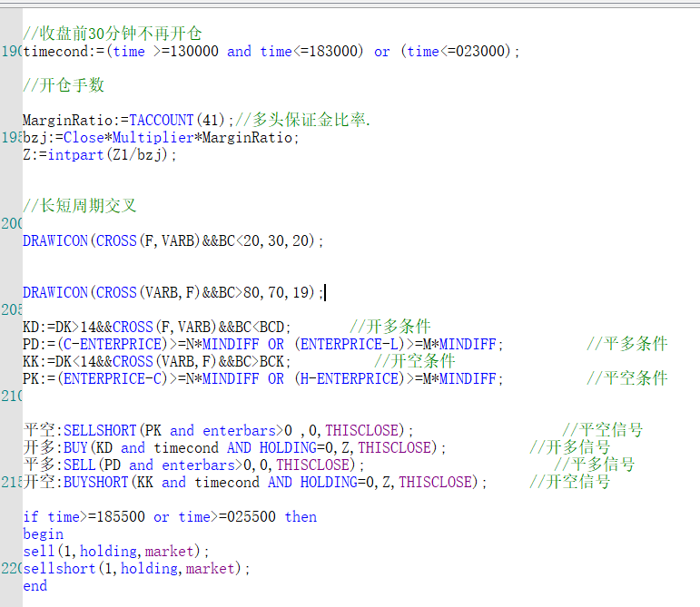The width and height of the screenshot is (700, 607).
Task: Click the line number 210 in gutter
Action: tap(12, 396)
